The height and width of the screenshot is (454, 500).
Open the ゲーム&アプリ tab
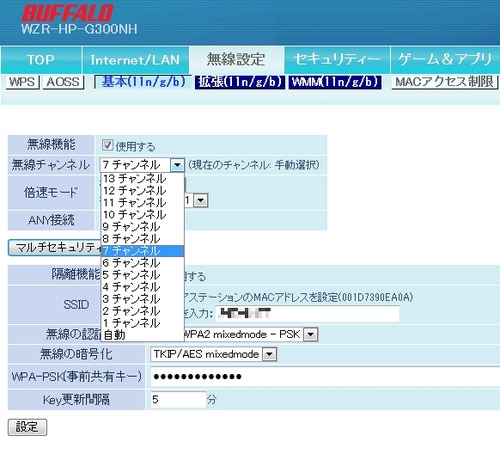click(445, 60)
